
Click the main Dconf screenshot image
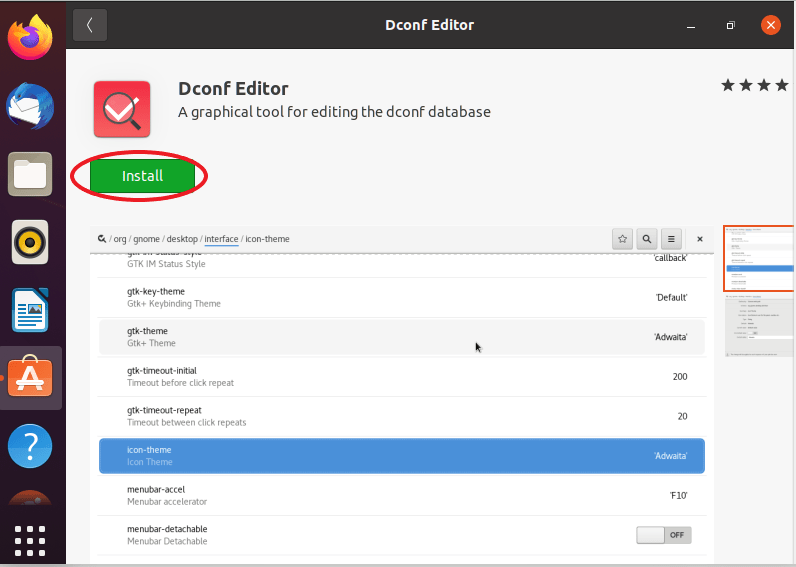click(x=402, y=394)
